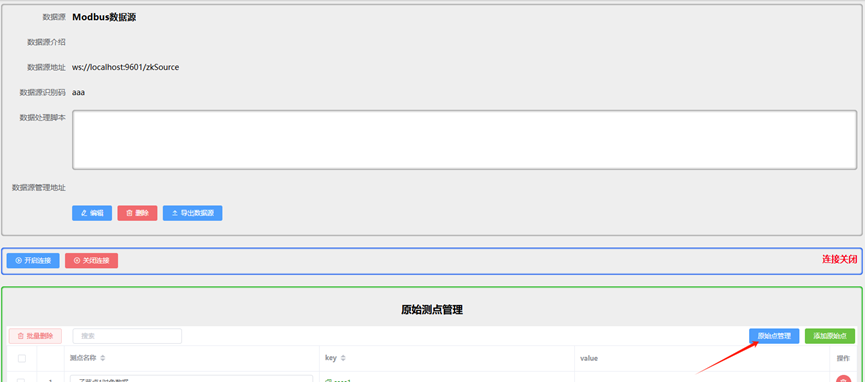Click the circle icon in 关闭连接
This screenshot has width=865, height=382.
point(77,261)
